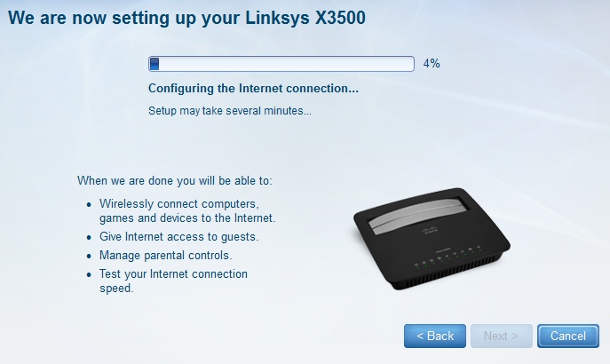
Task: Select the Give Internet access to guests item
Action: coord(179,236)
